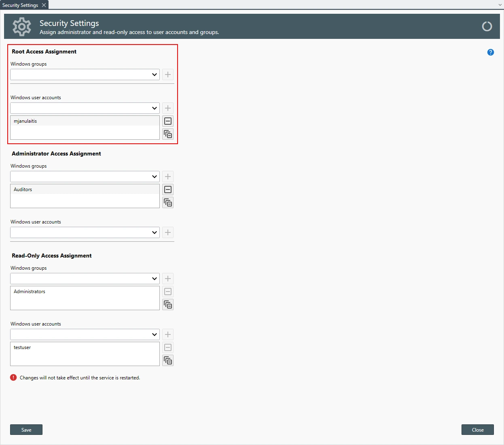Viewport: 504px width, 445px height.
Task: Click the Administrator Access Assignment heading
Action: click(56, 153)
